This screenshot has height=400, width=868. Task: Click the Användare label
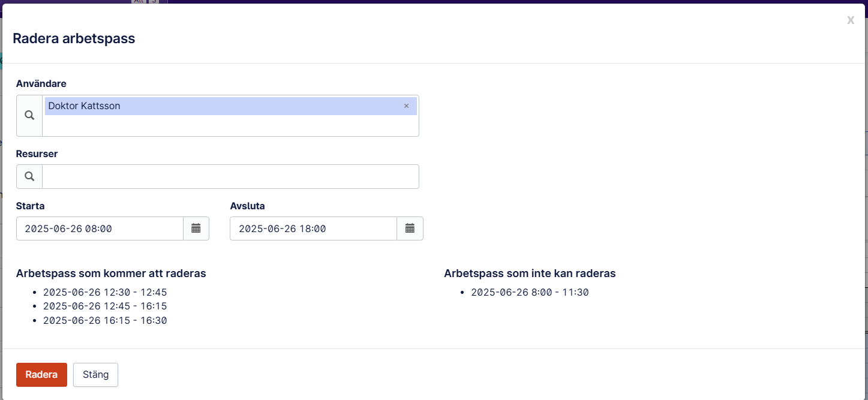(41, 83)
